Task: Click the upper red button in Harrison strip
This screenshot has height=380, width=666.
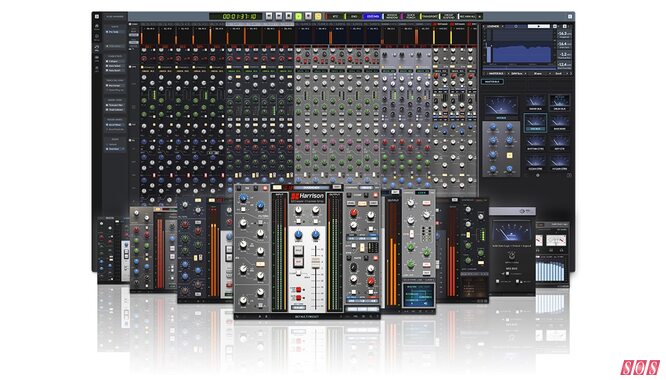Action: click(299, 290)
